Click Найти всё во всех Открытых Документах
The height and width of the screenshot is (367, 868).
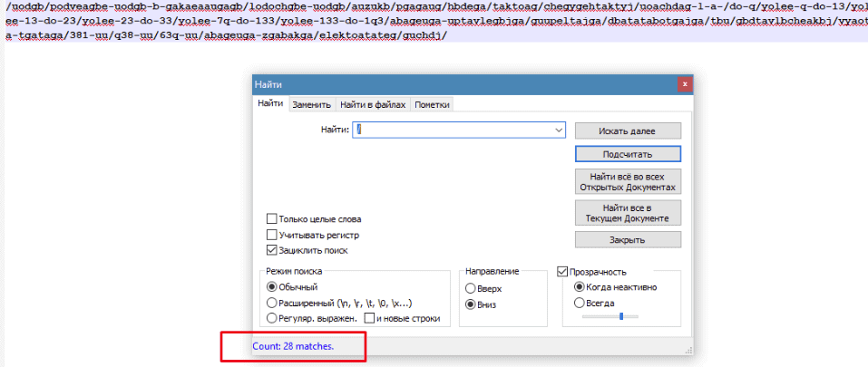(628, 181)
